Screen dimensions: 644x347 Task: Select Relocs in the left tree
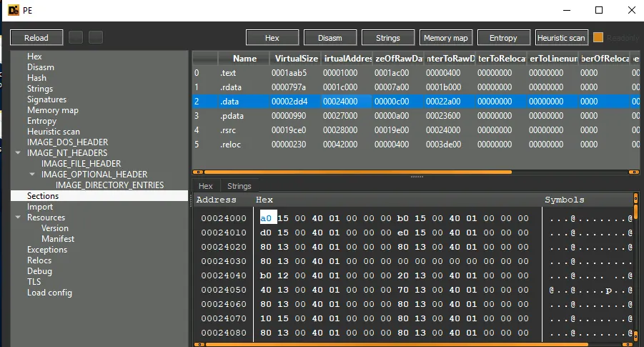39,260
